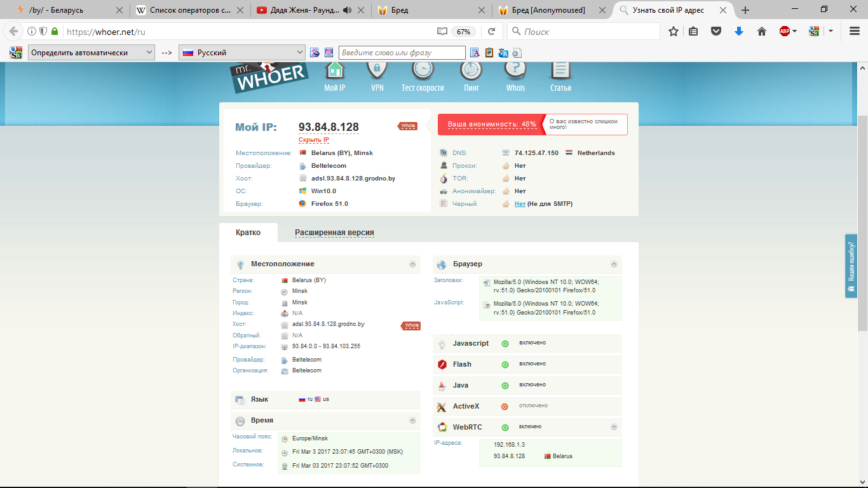Mute the YouTube tab audio icon
This screenshot has width=868, height=488.
click(347, 10)
